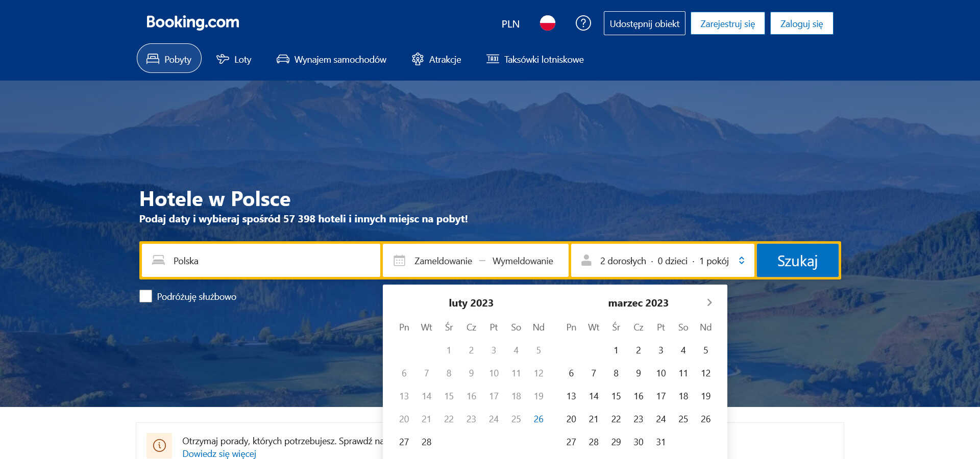Image resolution: width=980 pixels, height=459 pixels.
Task: Select the Atrakcje tab
Action: (436, 59)
